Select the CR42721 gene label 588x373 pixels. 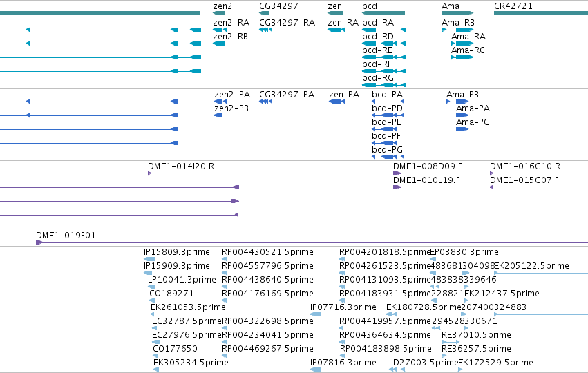[513, 6]
